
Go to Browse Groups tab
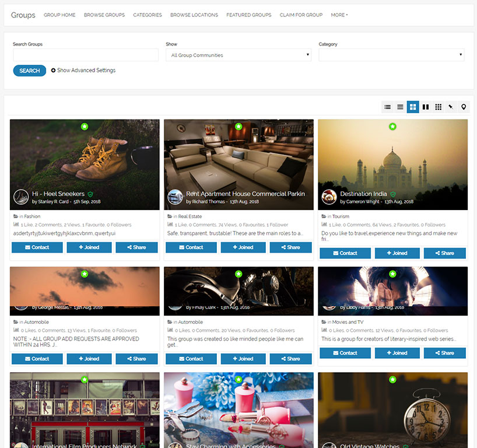point(104,15)
